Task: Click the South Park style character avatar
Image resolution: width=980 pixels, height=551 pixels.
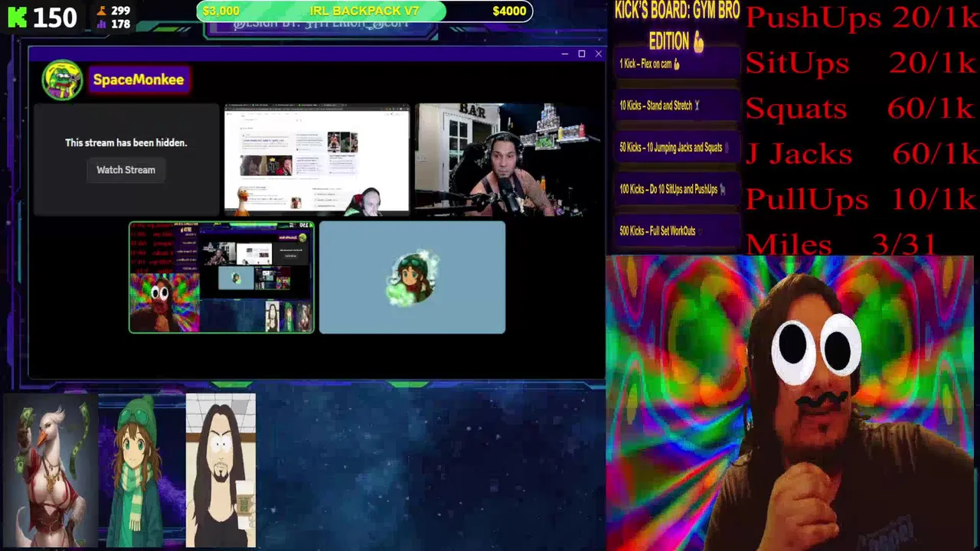Action: [220, 471]
